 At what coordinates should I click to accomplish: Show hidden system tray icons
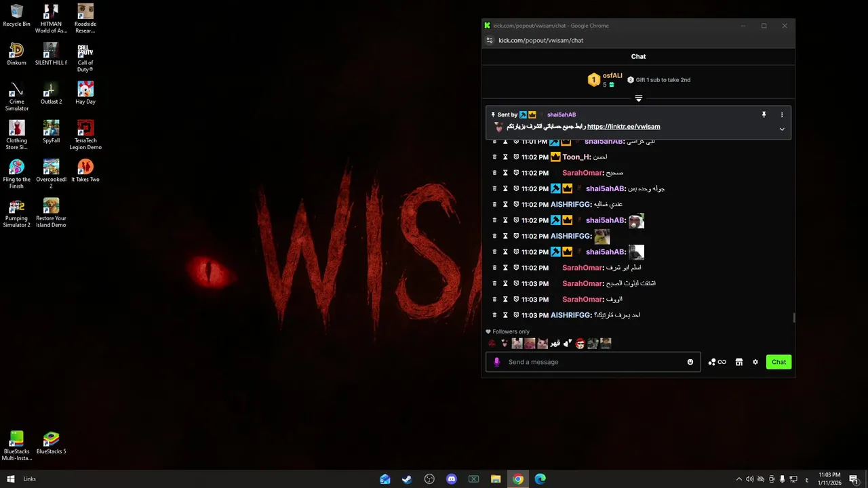tap(739, 479)
